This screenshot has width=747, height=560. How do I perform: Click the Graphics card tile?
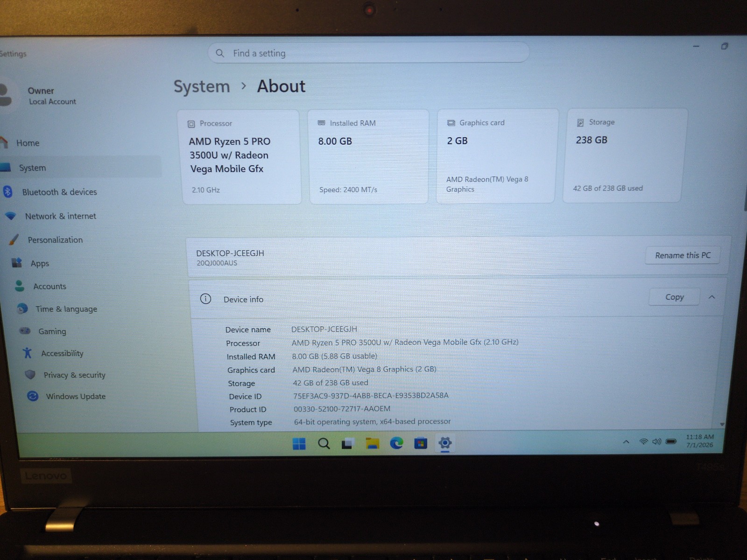[496, 156]
